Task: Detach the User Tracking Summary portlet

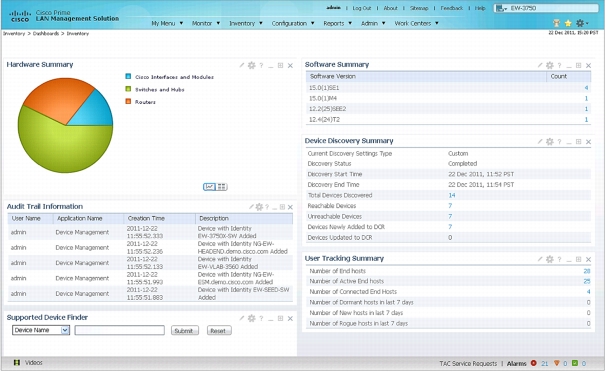Action: point(578,259)
